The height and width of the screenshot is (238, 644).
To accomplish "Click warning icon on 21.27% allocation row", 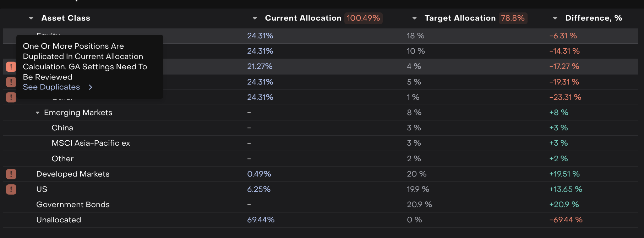I will (11, 66).
